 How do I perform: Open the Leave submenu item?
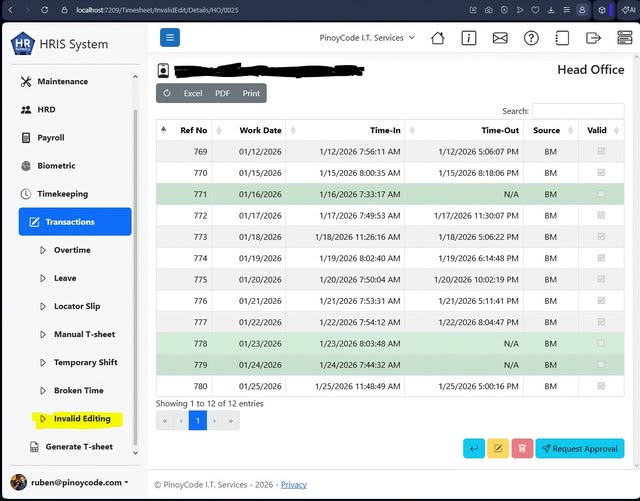click(x=65, y=278)
